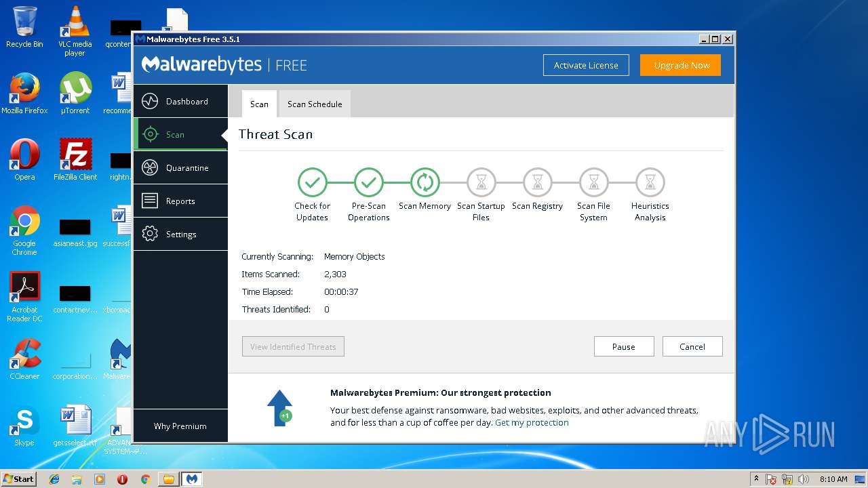The height and width of the screenshot is (488, 868).
Task: Select the VLC media player desktop icon
Action: tap(75, 31)
